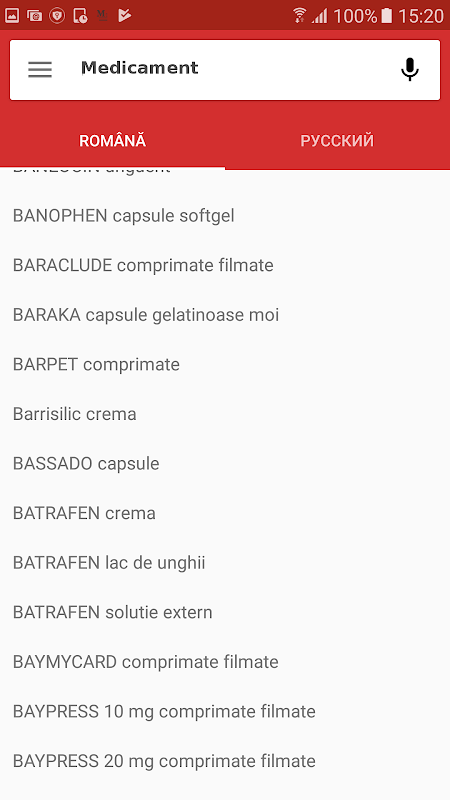
Task: Tap the battery indicator in status bar
Action: (387, 15)
